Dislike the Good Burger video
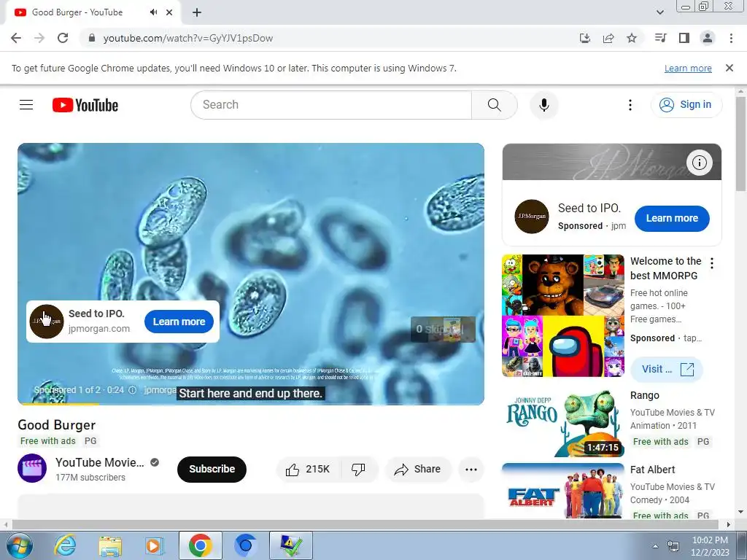 [x=359, y=470]
